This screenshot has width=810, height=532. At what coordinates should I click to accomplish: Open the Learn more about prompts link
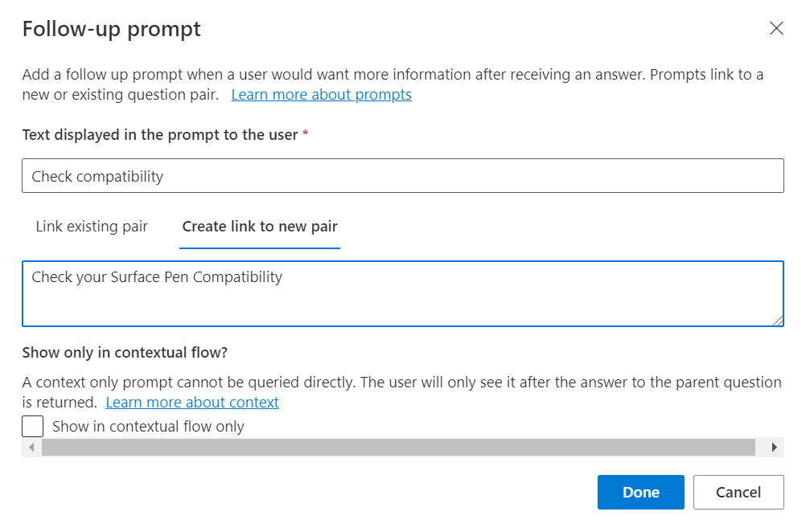click(321, 95)
